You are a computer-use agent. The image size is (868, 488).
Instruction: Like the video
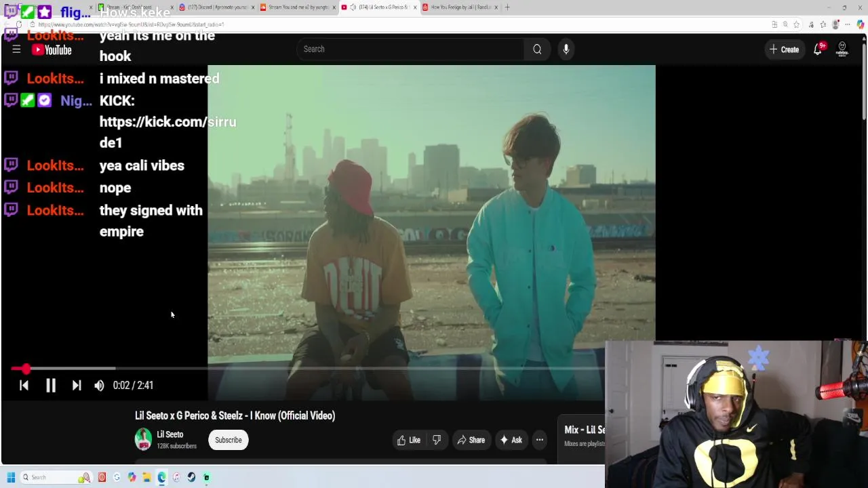pos(409,440)
